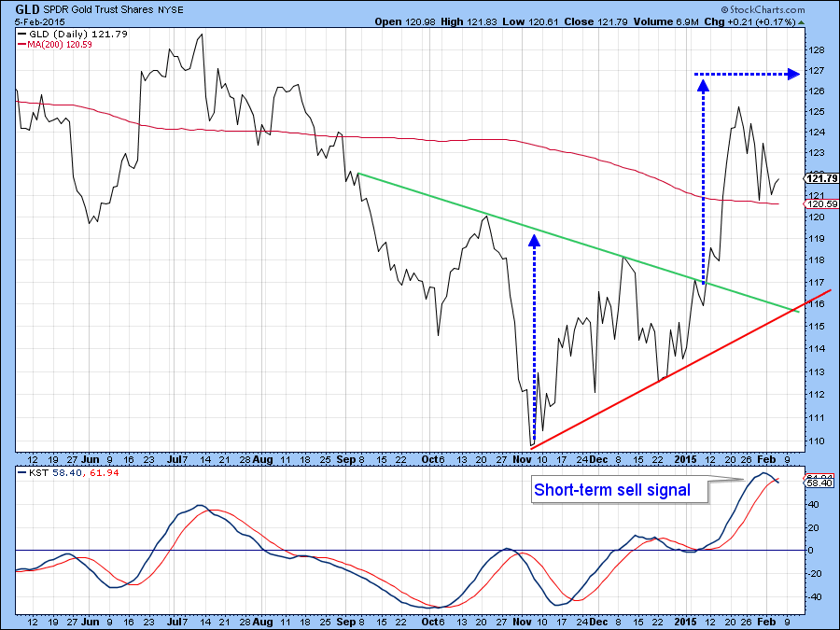
Task: Click the red MA(200) legend marker
Action: point(22,45)
